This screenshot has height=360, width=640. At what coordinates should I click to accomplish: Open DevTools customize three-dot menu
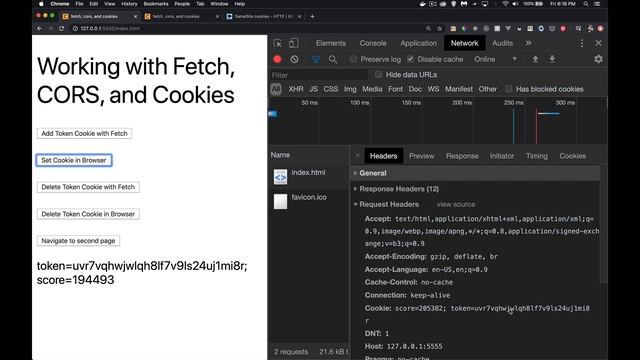click(582, 43)
